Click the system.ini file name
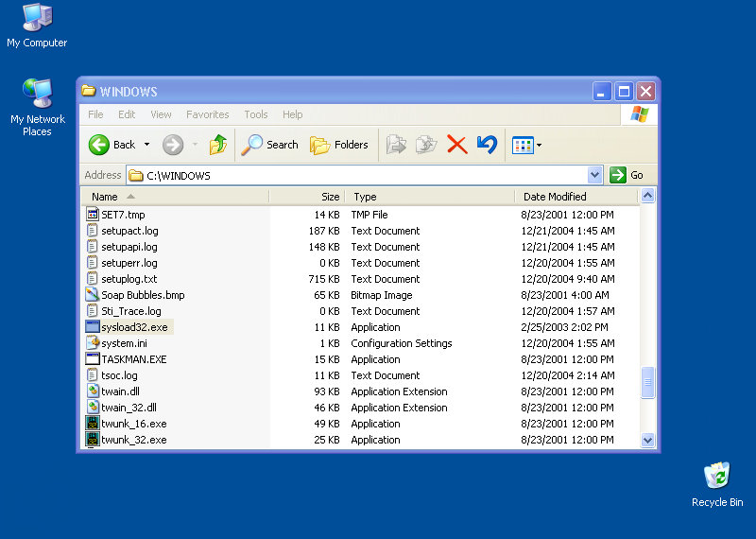Screen dimensions: 756x539 124,343
